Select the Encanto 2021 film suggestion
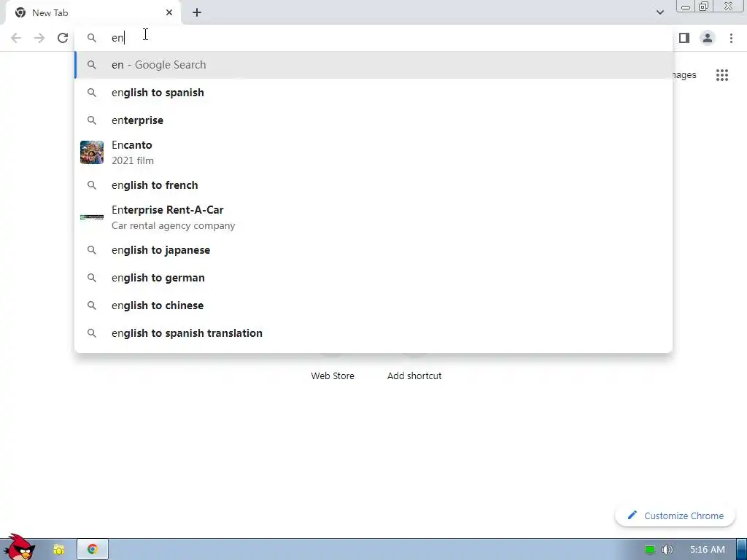 click(x=373, y=152)
